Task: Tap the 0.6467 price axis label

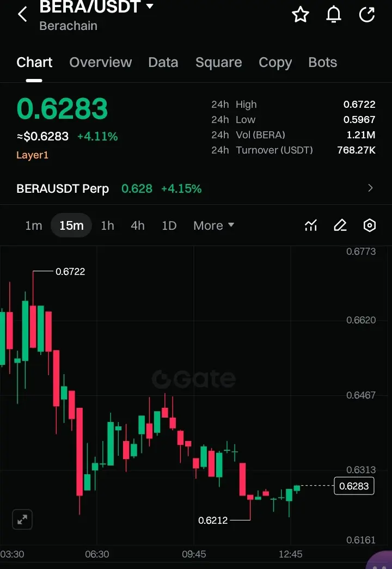Action: [x=361, y=395]
